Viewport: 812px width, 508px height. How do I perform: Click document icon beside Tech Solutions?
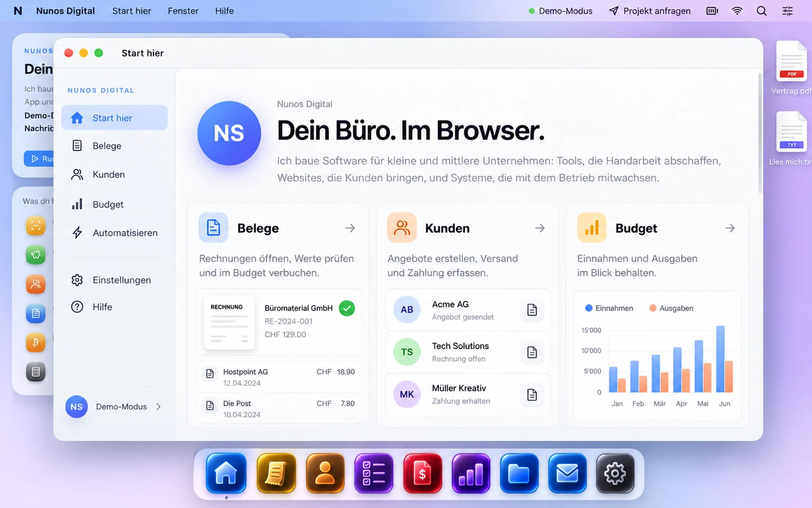tap(532, 352)
